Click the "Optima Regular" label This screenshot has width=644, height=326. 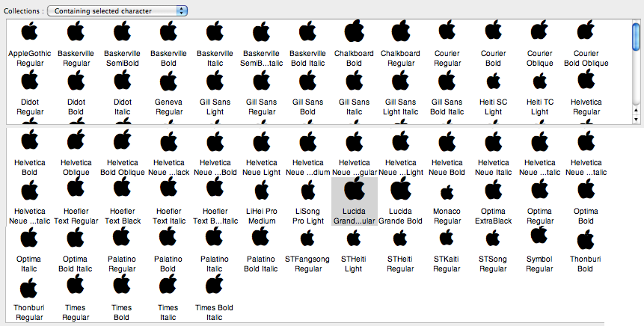coord(540,216)
